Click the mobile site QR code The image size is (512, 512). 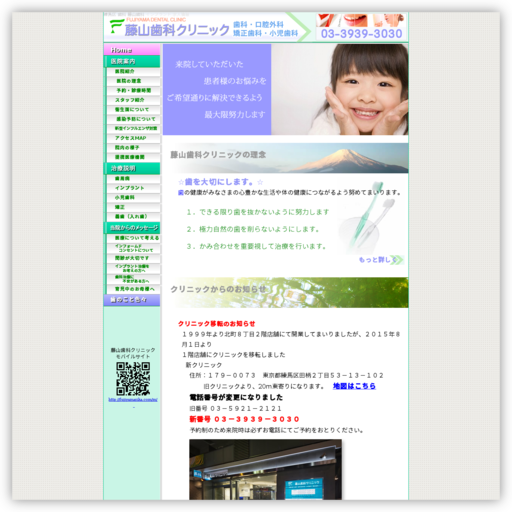pyautogui.click(x=133, y=379)
